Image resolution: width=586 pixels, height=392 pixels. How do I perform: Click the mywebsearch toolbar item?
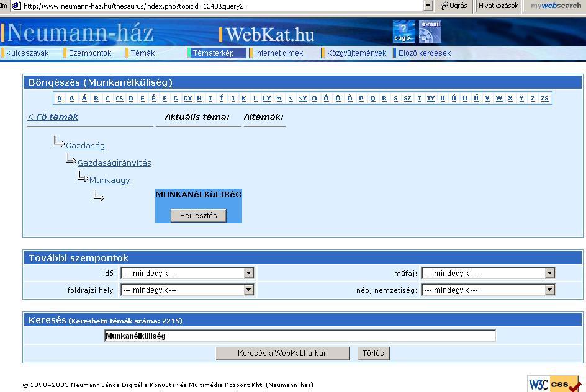[x=556, y=6]
